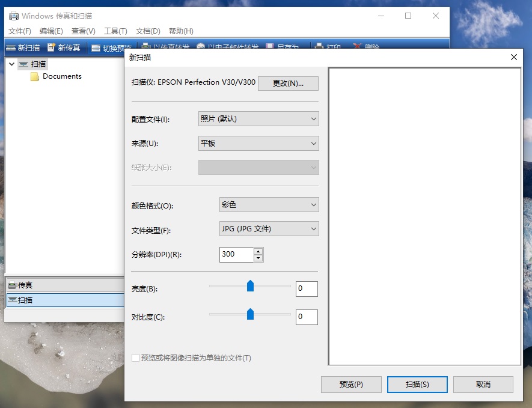Check 预览或将图像扫描为单独的文件 option
The height and width of the screenshot is (408, 532).
pos(136,358)
